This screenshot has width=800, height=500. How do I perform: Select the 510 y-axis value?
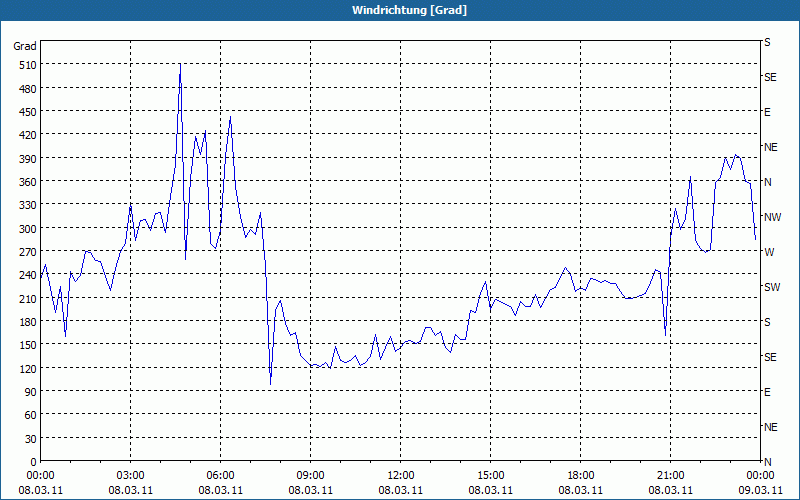(x=28, y=65)
